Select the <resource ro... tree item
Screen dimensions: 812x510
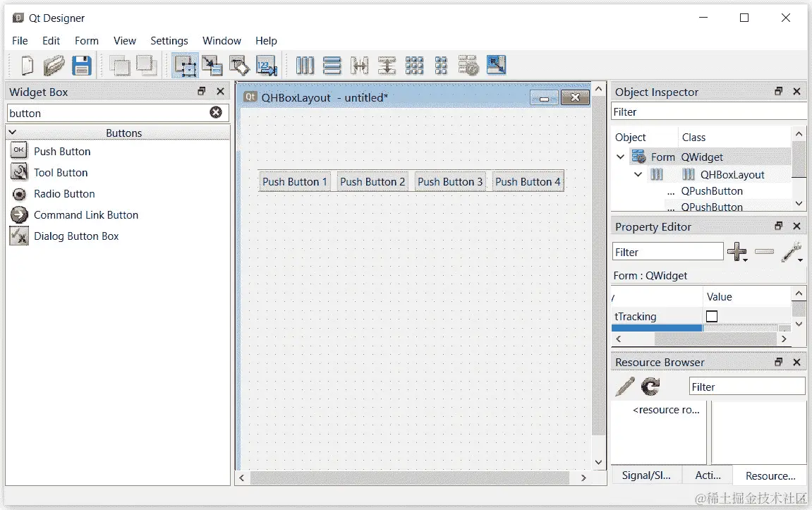(666, 410)
